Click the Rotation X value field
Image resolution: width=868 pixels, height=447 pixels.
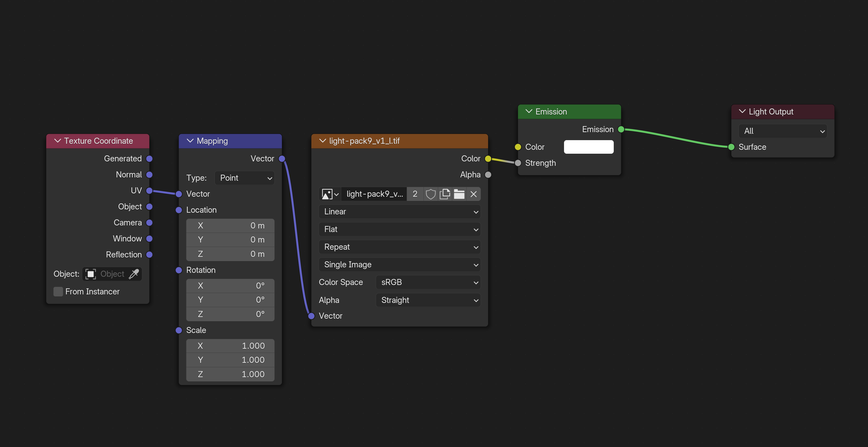coord(230,286)
